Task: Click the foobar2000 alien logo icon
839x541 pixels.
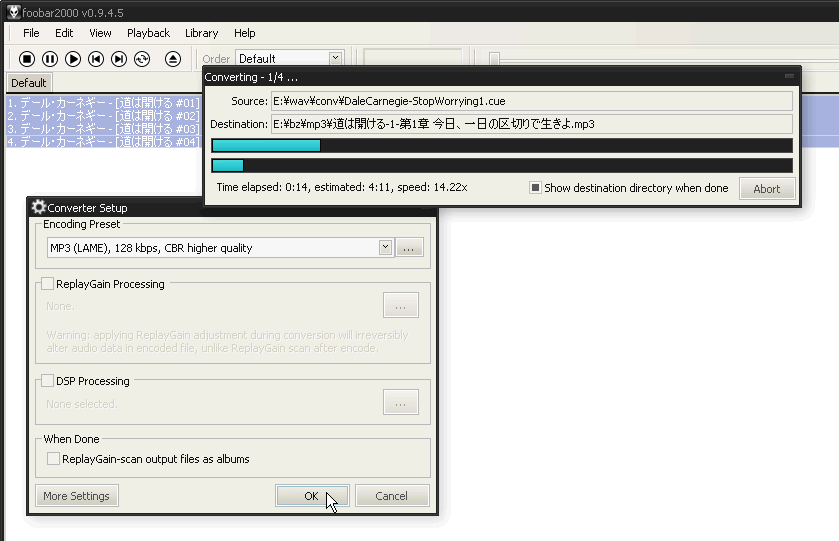Action: [x=13, y=12]
